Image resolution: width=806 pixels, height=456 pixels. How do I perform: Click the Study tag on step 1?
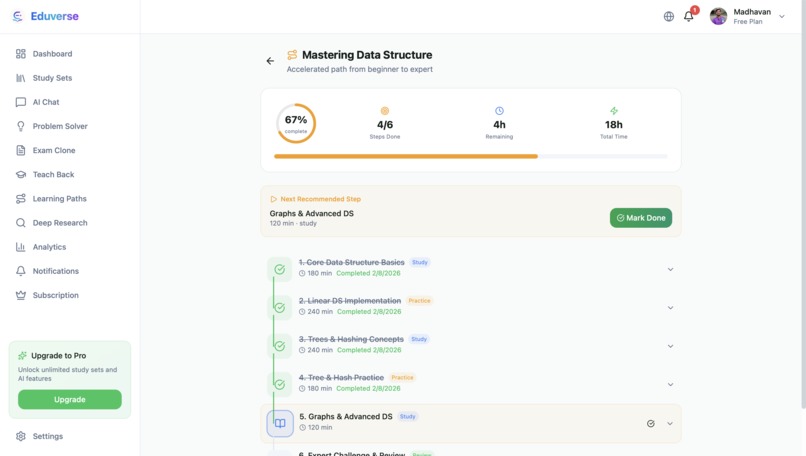(x=419, y=262)
